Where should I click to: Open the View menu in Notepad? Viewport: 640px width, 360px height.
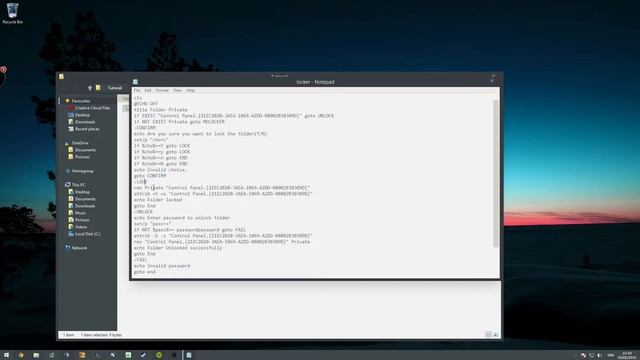click(177, 90)
